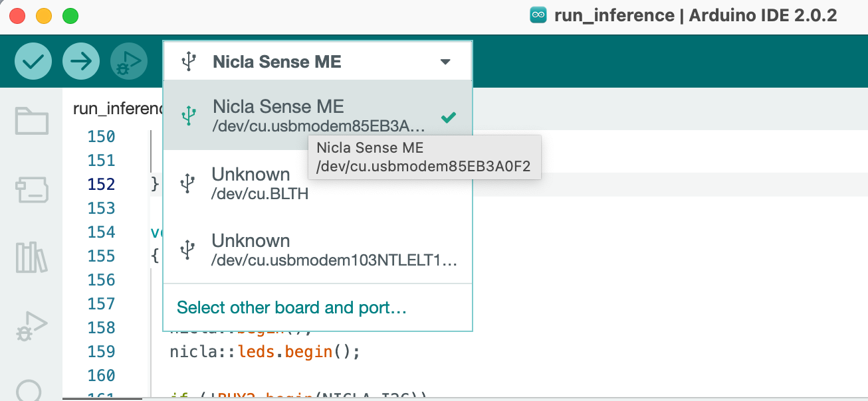Open the Sketchbook folder icon in sidebar
Image resolution: width=868 pixels, height=401 pixels.
pos(31,121)
